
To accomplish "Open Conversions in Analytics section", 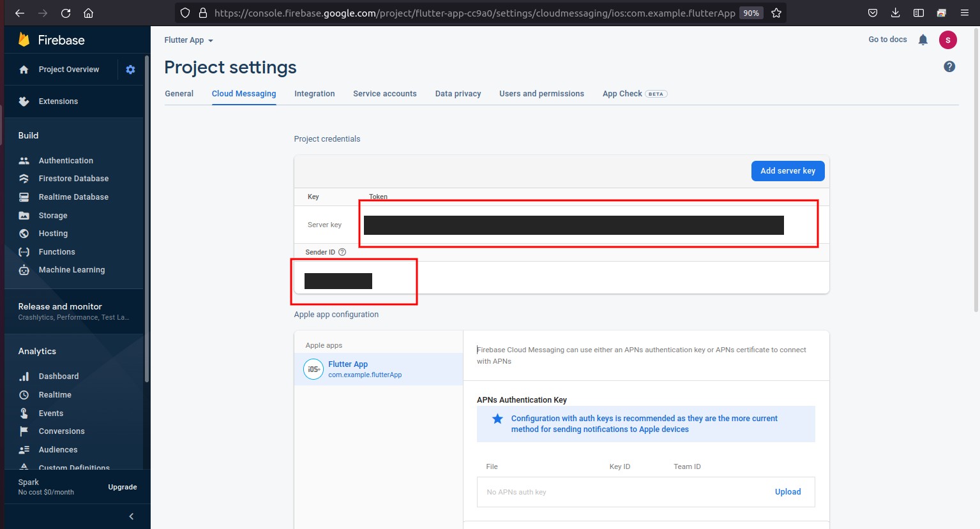I will tap(61, 431).
